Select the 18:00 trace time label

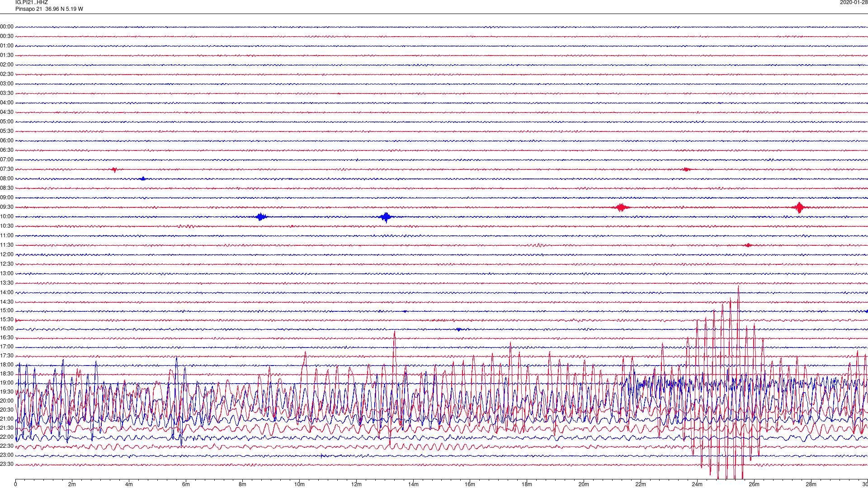click(7, 365)
